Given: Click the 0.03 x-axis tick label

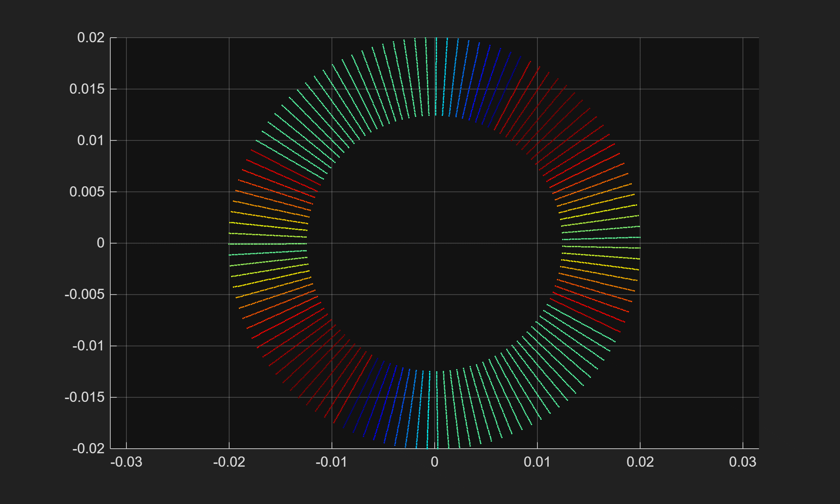Looking at the screenshot, I should point(742,462).
